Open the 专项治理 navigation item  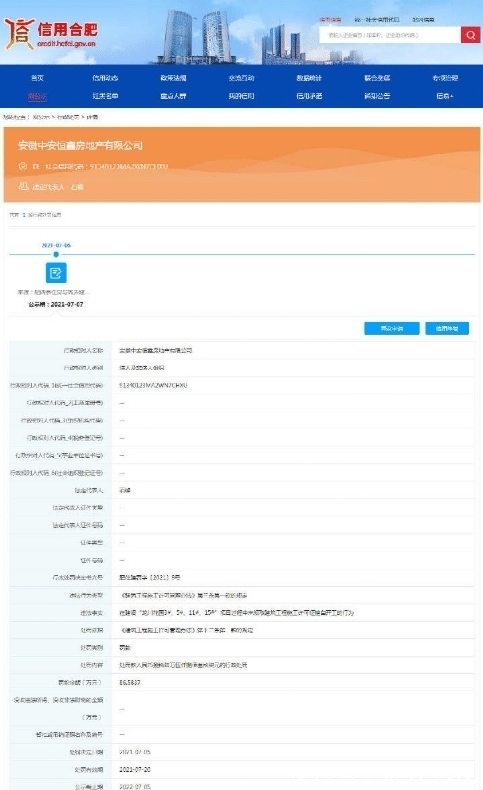pos(445,78)
